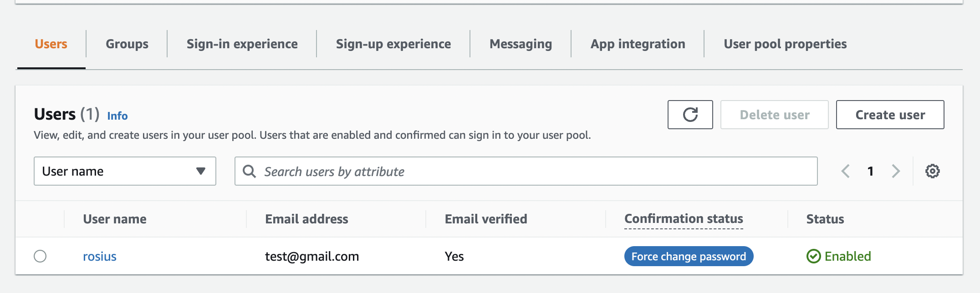Open the User name filter dropdown

[125, 171]
